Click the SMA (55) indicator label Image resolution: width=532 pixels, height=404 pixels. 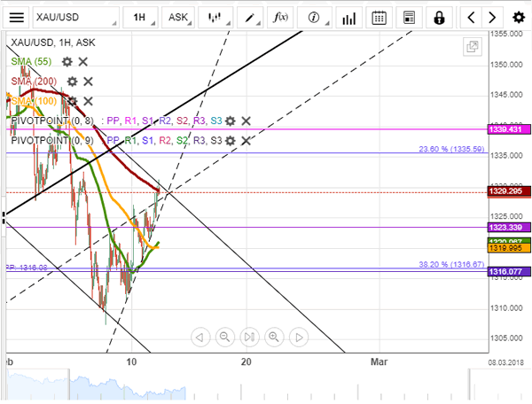[31, 61]
